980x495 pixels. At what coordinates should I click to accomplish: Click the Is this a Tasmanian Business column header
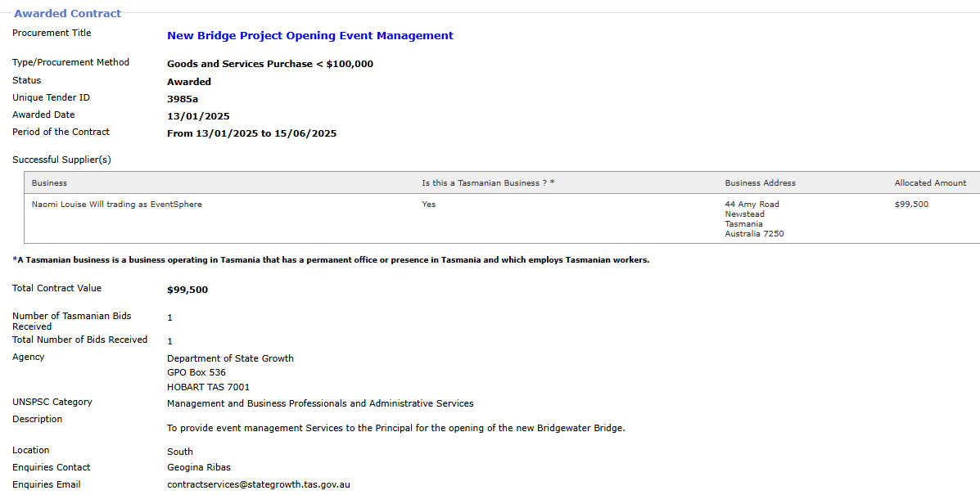pos(488,183)
